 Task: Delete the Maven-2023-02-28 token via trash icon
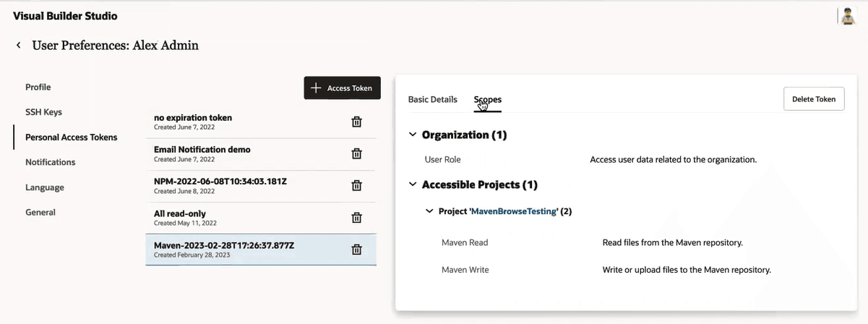click(356, 250)
